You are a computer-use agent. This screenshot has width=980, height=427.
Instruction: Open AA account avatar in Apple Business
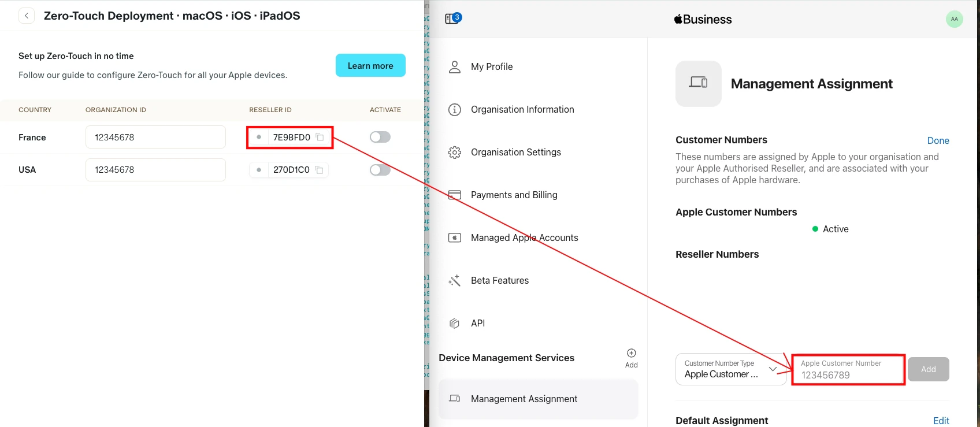coord(954,19)
